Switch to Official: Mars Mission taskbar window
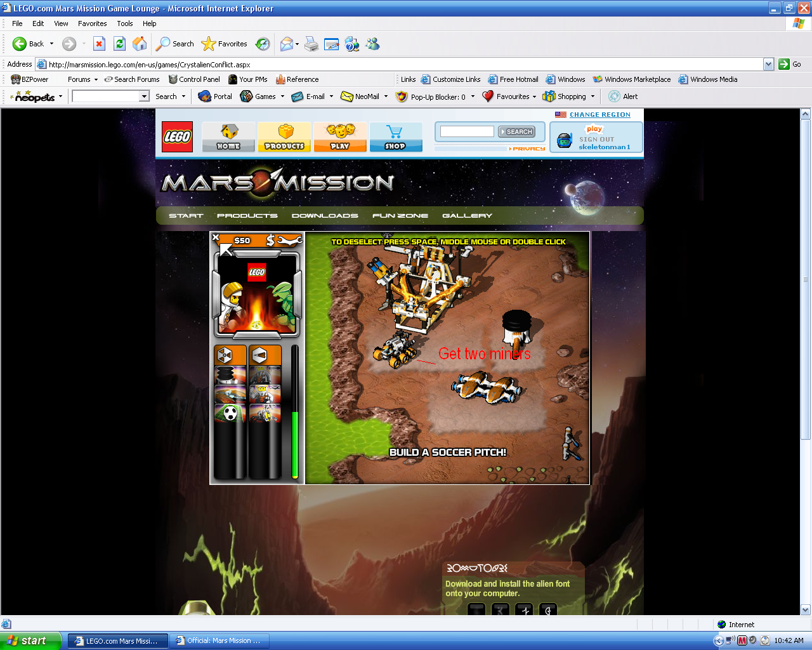812x650 pixels. coord(218,641)
